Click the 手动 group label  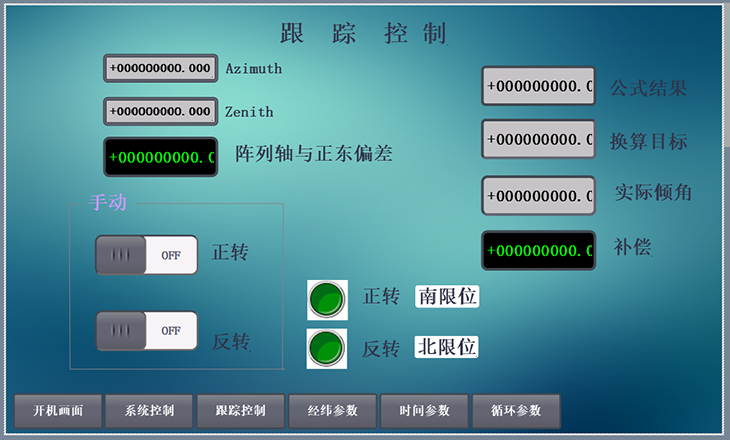(x=108, y=203)
